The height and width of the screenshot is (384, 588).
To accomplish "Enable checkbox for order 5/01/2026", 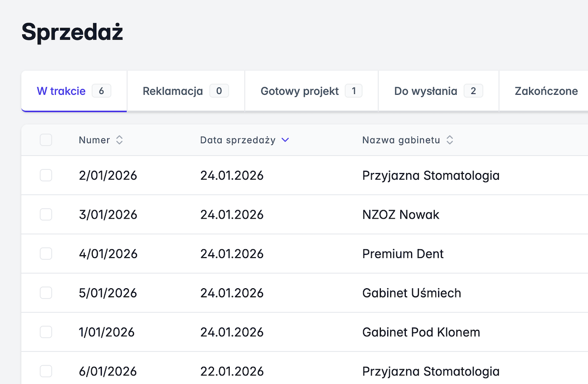I will click(46, 293).
